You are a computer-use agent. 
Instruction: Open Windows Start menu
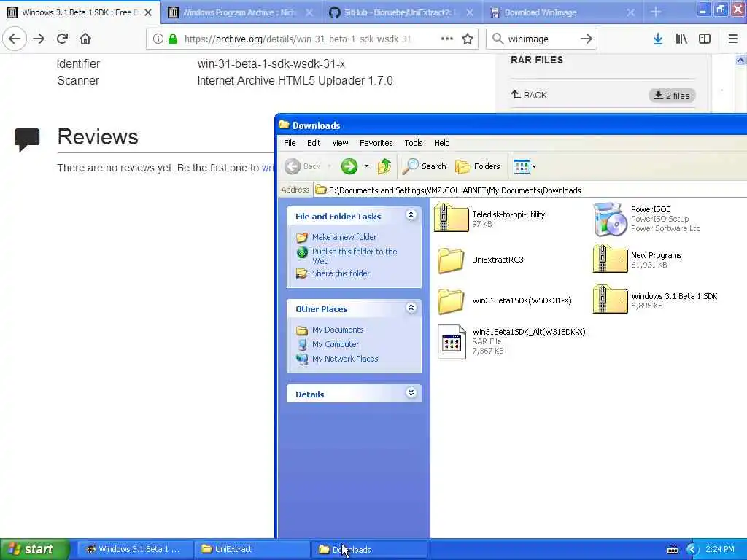[x=34, y=549]
